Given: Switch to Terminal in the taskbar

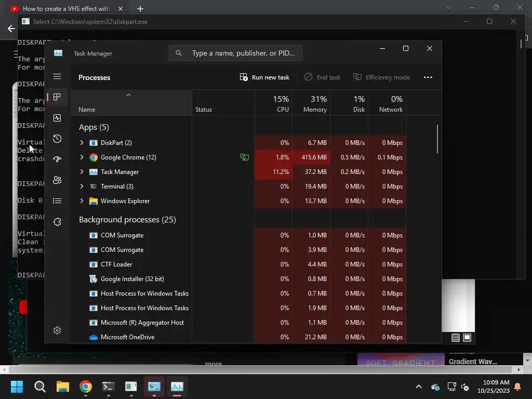Looking at the screenshot, I should [108, 387].
